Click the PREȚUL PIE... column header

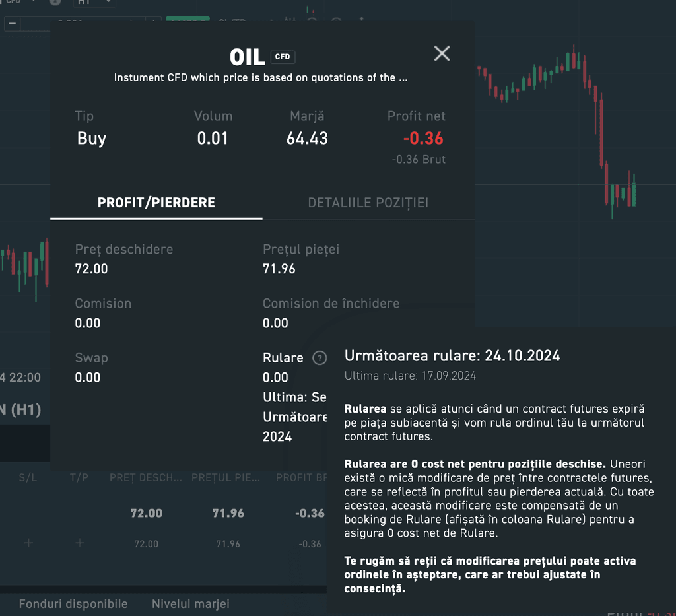tap(228, 477)
